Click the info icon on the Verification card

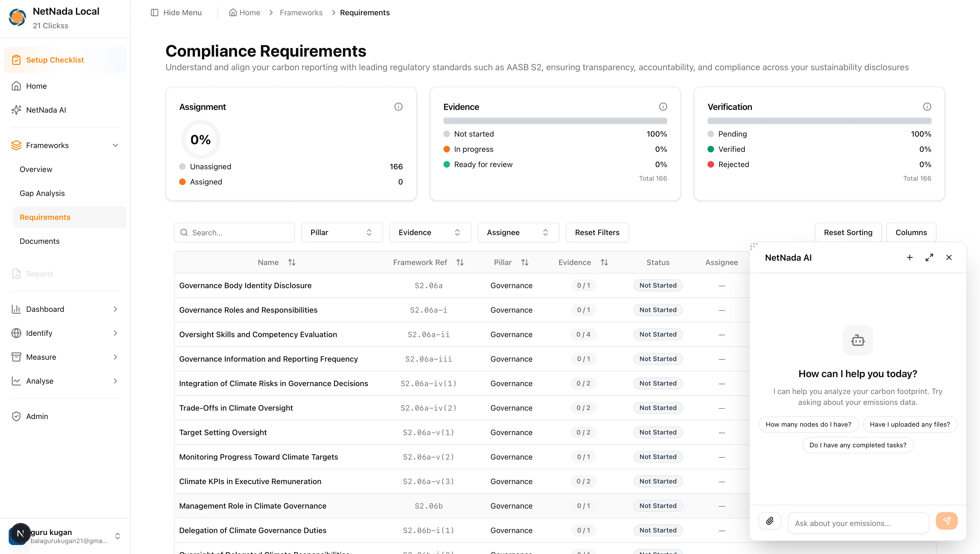927,107
